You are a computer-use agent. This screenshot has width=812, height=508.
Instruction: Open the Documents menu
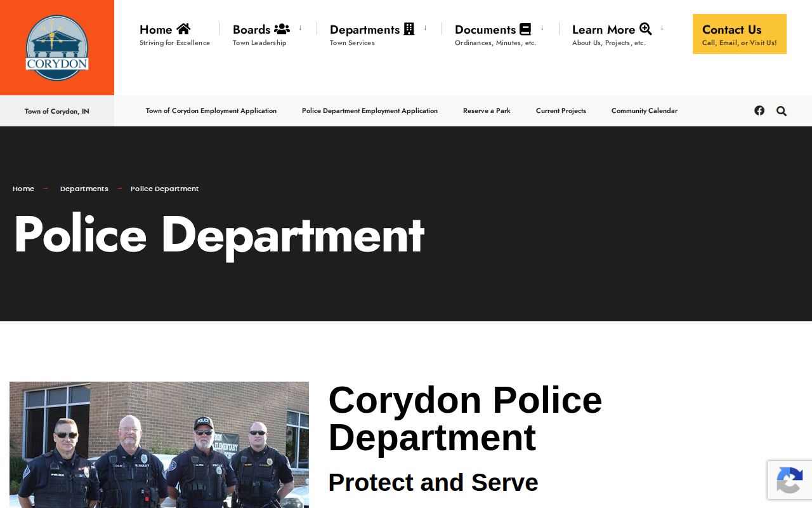pos(495,35)
